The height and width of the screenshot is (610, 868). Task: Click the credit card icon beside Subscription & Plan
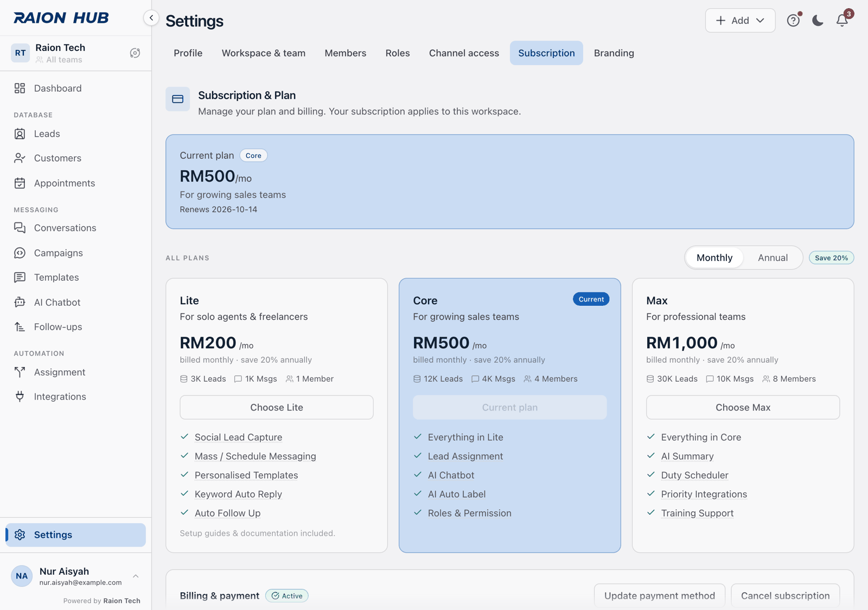[x=178, y=99]
